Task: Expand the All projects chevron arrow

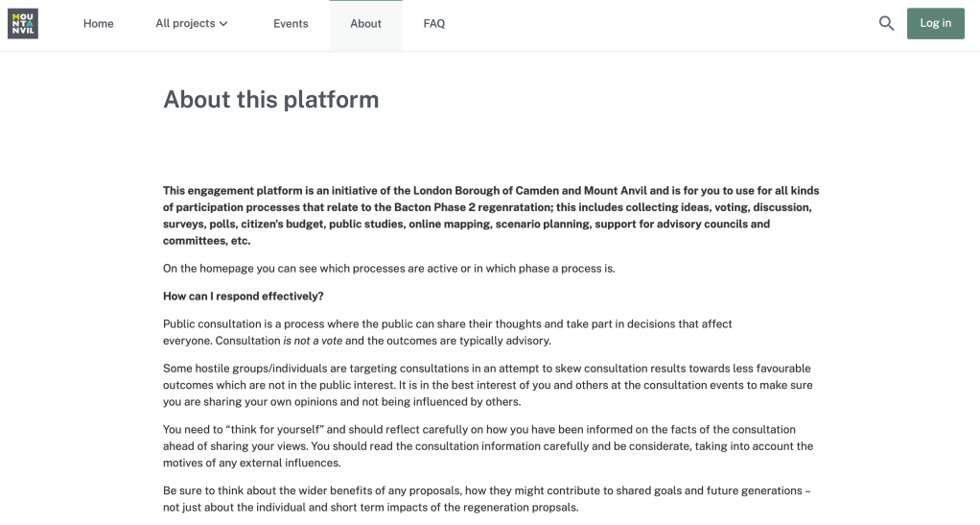Action: [223, 24]
